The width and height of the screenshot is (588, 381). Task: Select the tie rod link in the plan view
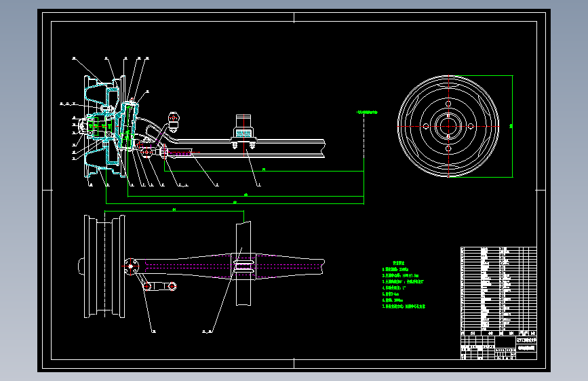click(160, 286)
